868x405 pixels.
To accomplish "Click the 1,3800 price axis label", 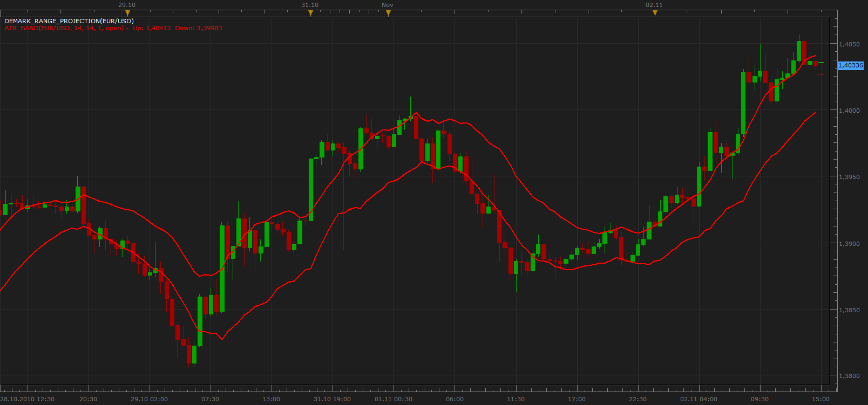I will coord(849,376).
